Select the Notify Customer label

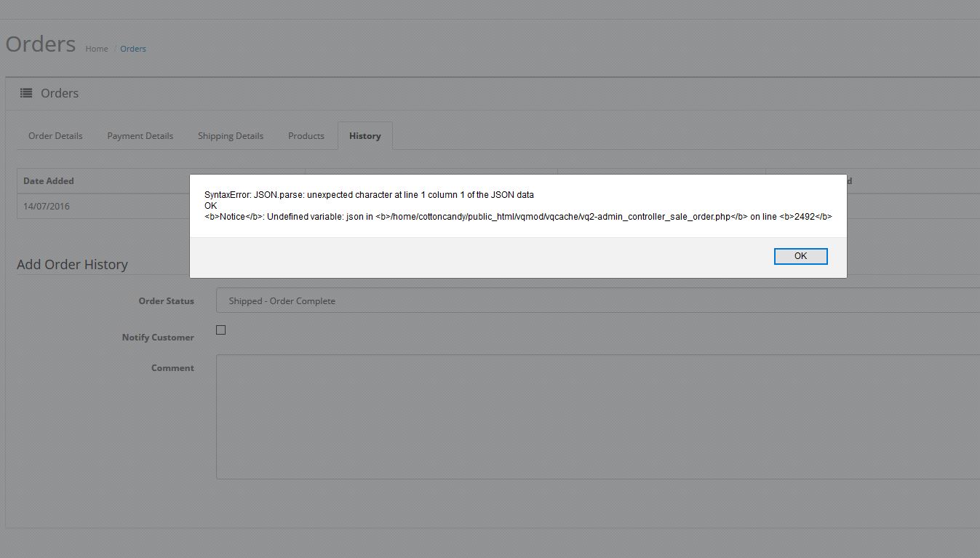click(x=158, y=338)
